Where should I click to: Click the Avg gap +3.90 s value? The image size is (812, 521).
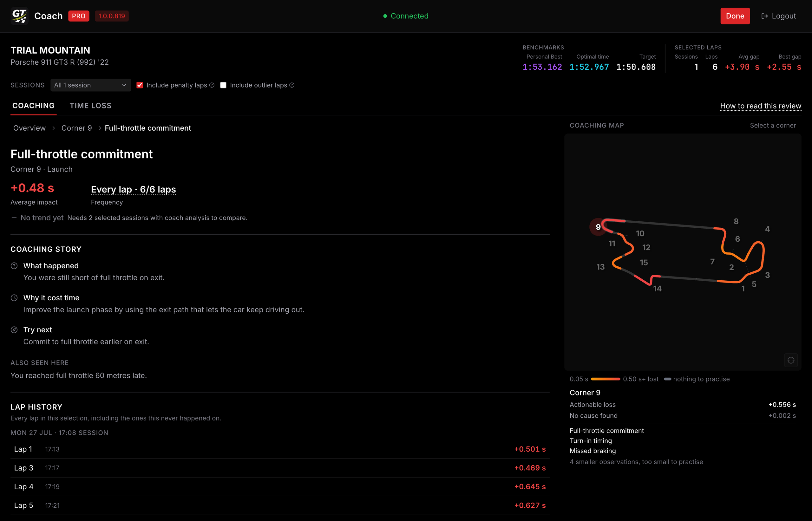click(x=742, y=67)
